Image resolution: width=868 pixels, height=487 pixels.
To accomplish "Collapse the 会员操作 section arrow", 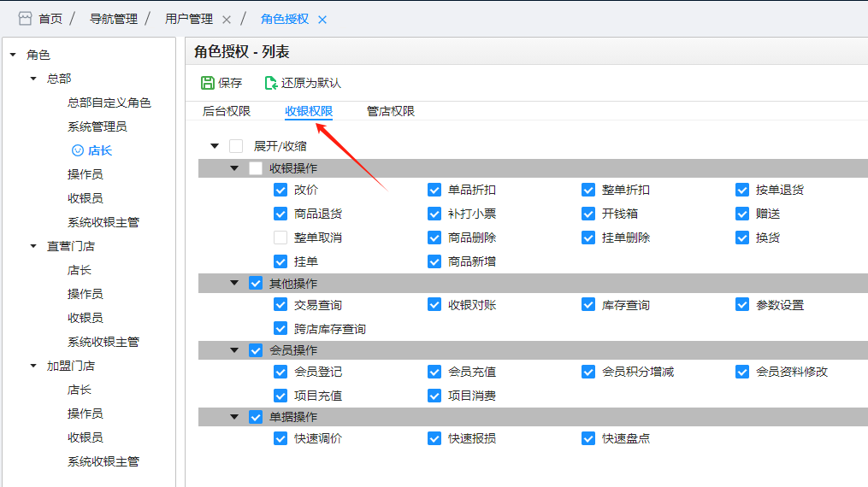I will click(x=234, y=350).
